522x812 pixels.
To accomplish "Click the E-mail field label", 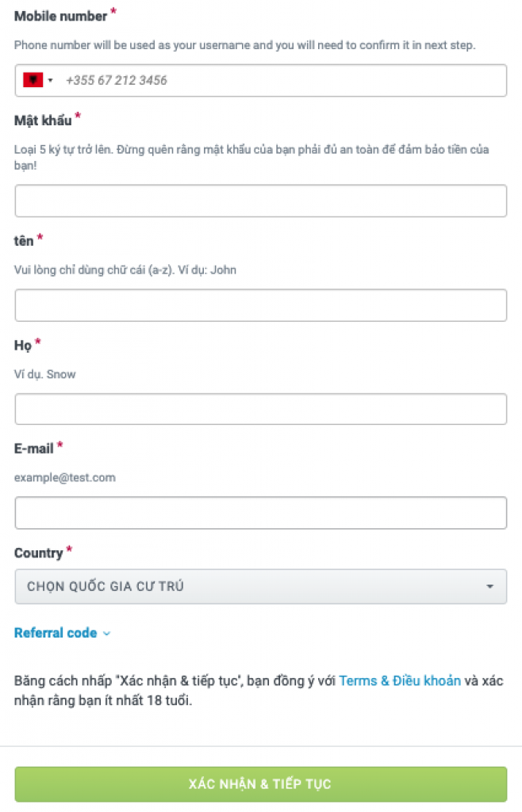I will pos(33,449).
